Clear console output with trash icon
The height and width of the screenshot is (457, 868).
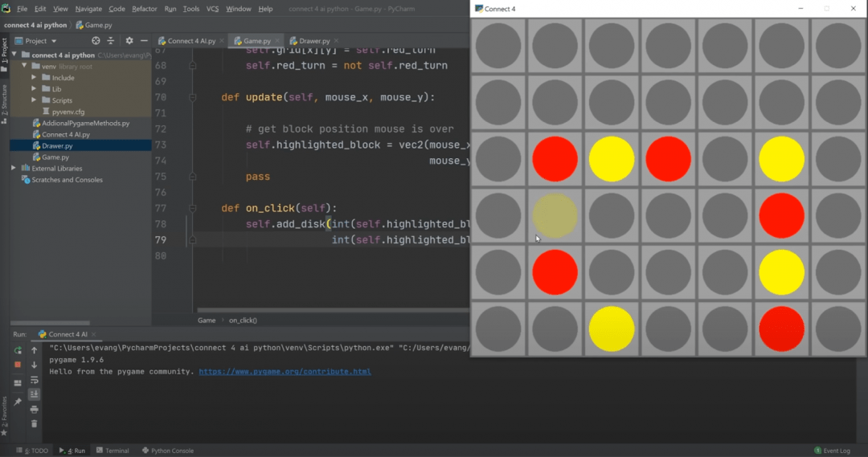point(34,423)
